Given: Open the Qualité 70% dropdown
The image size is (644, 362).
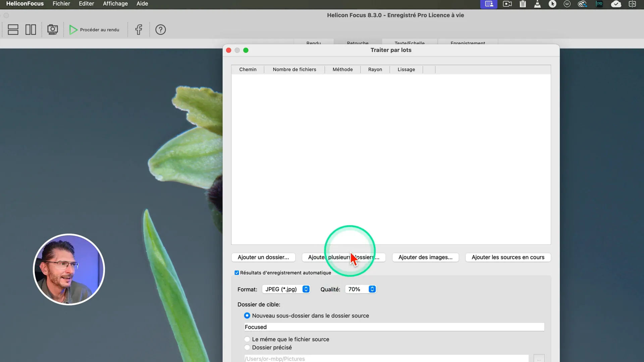Looking at the screenshot, I should [x=361, y=289].
